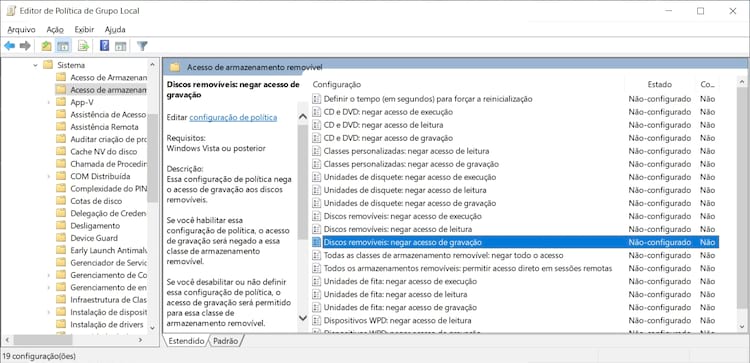The image size is (750, 363).
Task: Sort by Co... column header
Action: click(x=707, y=85)
